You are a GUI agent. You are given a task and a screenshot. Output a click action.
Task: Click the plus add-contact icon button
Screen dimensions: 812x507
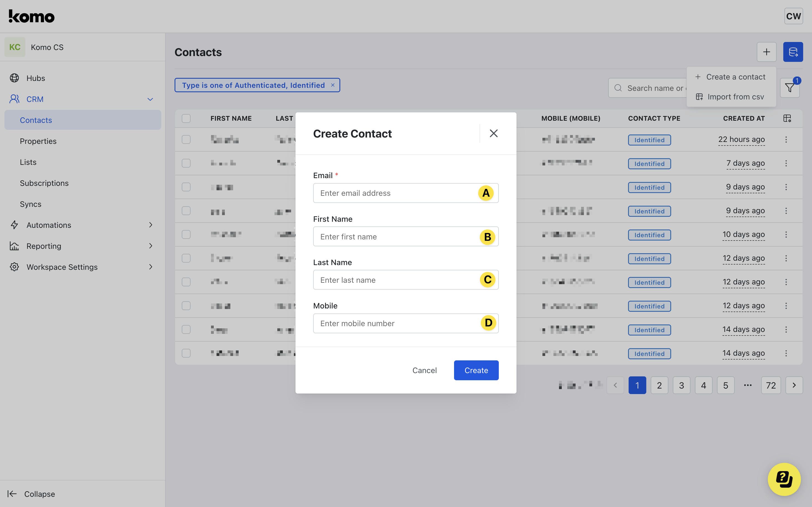click(x=766, y=52)
